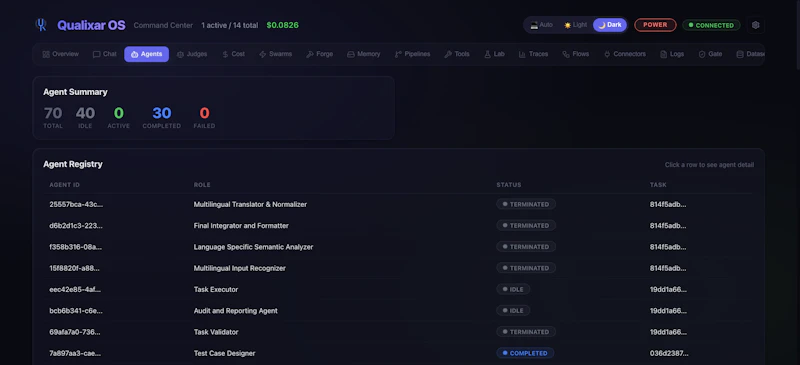
Task: Open the Swarms tab
Action: tap(276, 54)
